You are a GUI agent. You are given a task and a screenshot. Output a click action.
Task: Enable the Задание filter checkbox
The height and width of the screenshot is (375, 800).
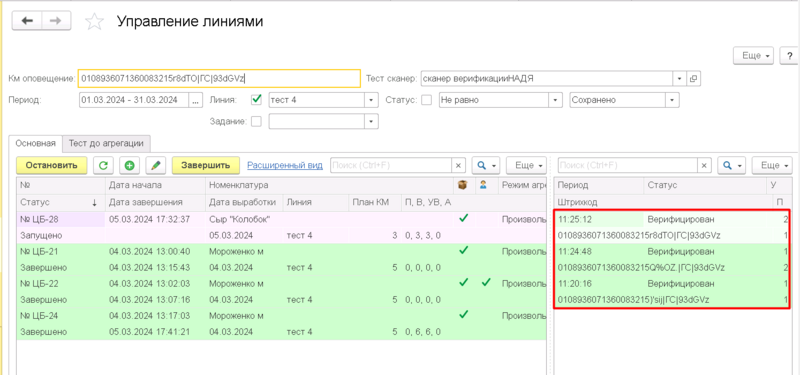coord(257,121)
